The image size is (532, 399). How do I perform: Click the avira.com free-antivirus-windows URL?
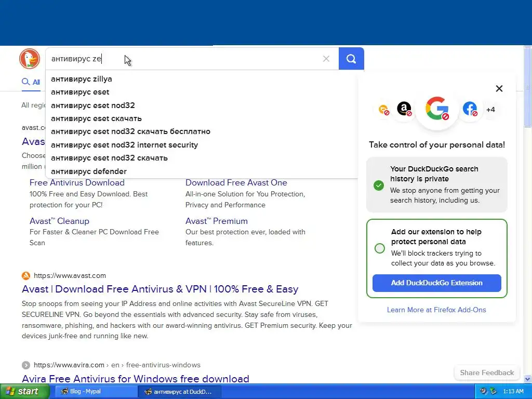117,365
